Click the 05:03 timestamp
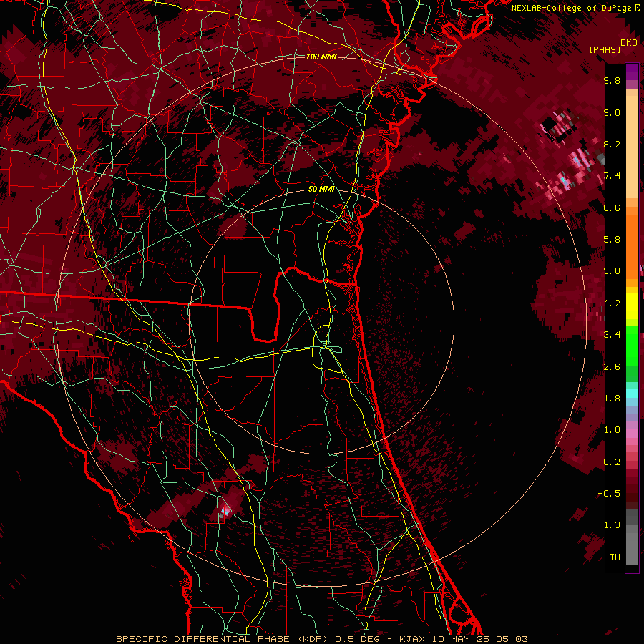The width and height of the screenshot is (644, 644). (512, 639)
